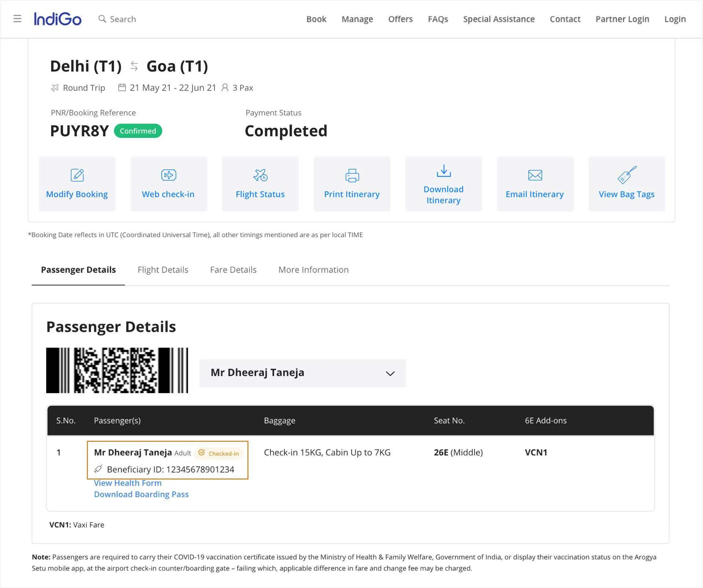Click the round trip swap arrows icon
Viewport: 703px width, 588px height.
(x=134, y=66)
